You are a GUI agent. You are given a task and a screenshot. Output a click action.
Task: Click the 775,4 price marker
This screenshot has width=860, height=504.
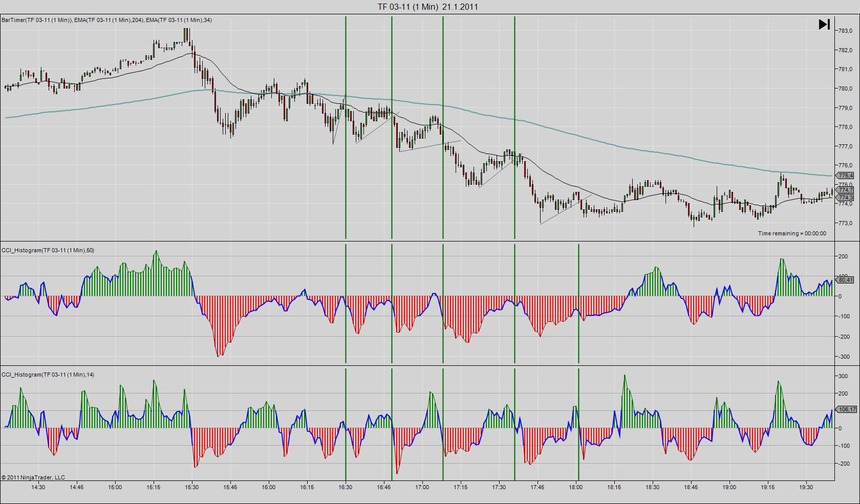coord(845,176)
